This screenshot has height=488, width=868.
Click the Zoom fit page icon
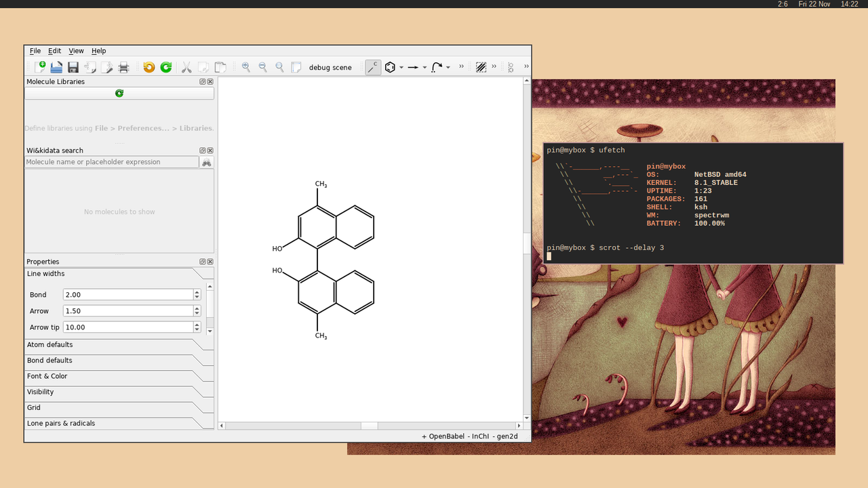(x=296, y=67)
